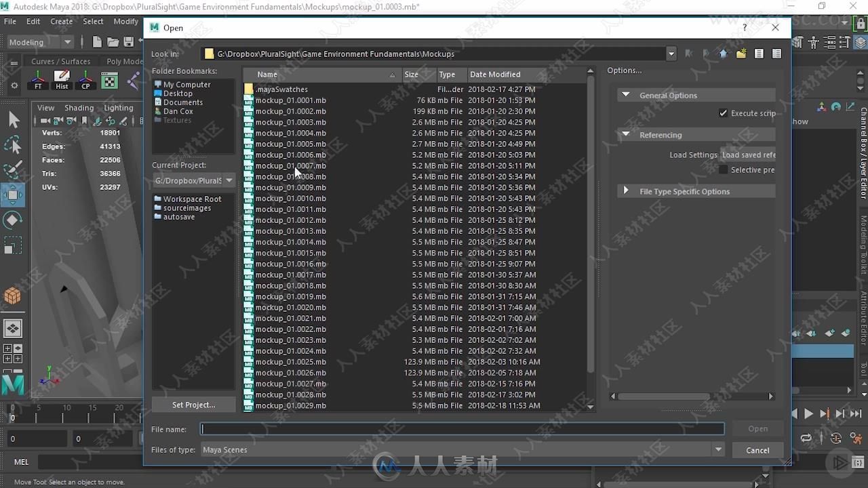Click the shelf settings gear icon
Image resolution: width=868 pixels, height=488 pixels.
point(14,85)
